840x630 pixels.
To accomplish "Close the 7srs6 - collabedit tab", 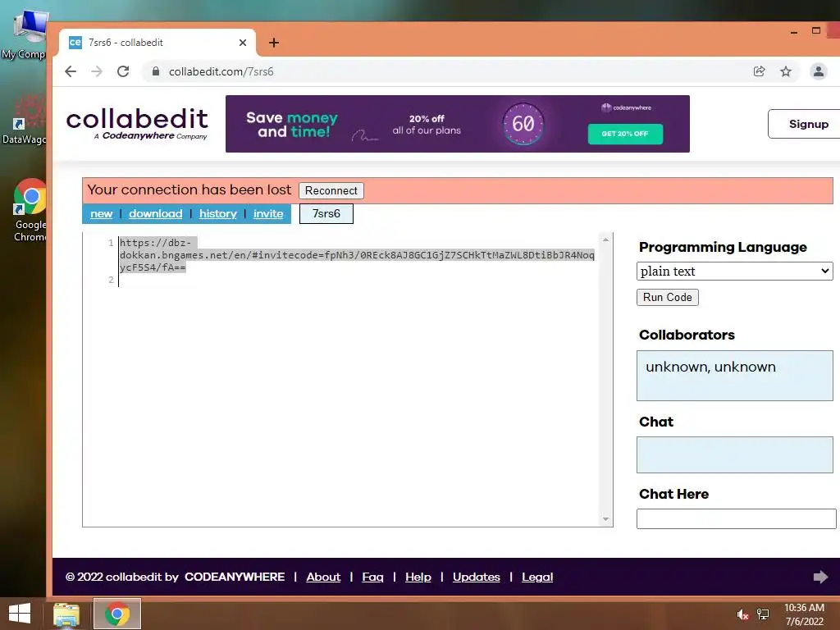I will [243, 43].
